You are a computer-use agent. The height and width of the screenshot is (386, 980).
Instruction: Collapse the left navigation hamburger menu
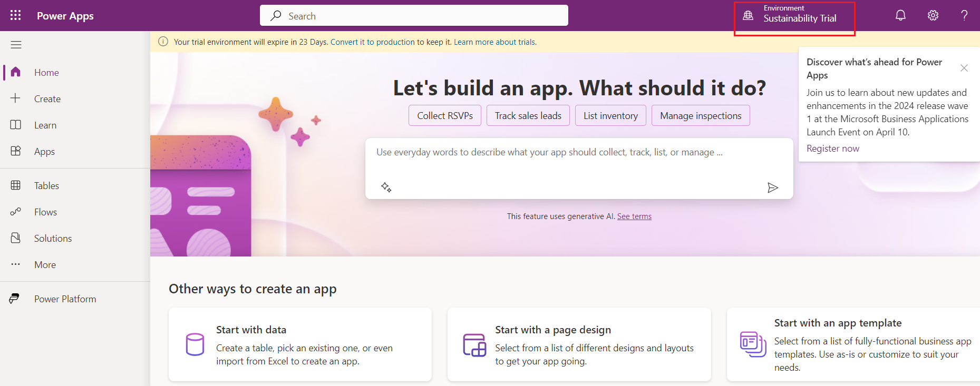(x=16, y=45)
